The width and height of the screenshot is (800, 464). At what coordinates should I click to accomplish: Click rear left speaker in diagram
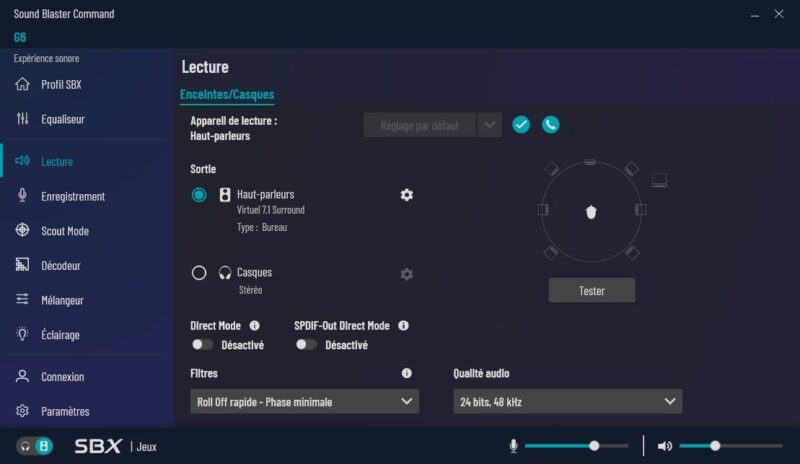[x=551, y=253]
